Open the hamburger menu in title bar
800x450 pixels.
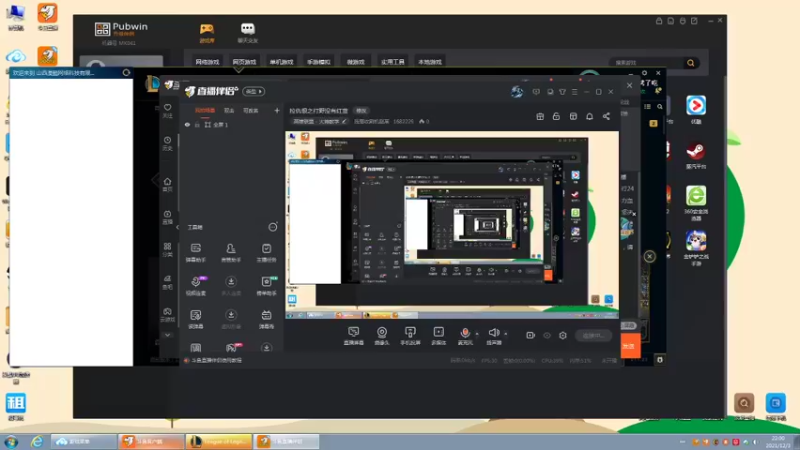point(574,92)
